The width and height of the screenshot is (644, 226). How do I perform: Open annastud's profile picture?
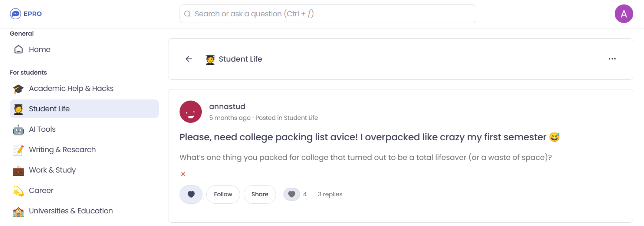pos(190,112)
